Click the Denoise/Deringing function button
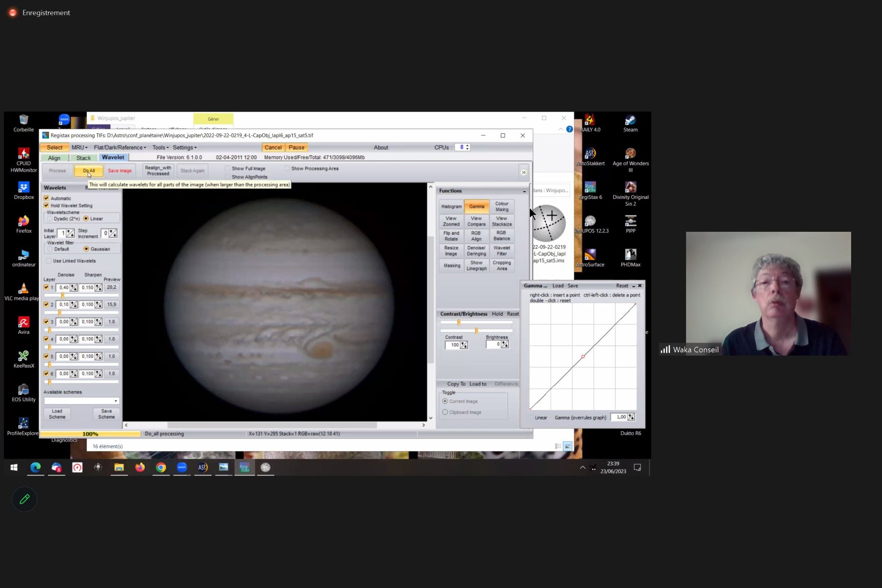Viewport: 882px width, 588px height. point(476,251)
